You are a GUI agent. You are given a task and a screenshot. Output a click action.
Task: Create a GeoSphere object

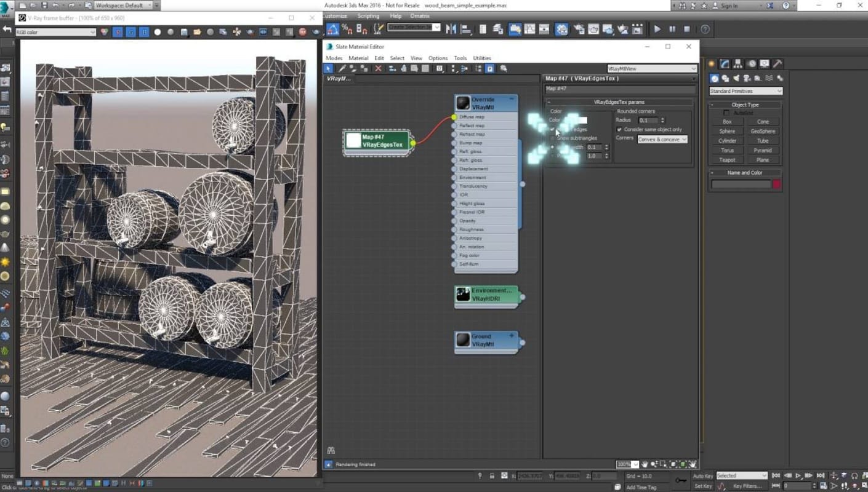pyautogui.click(x=762, y=131)
